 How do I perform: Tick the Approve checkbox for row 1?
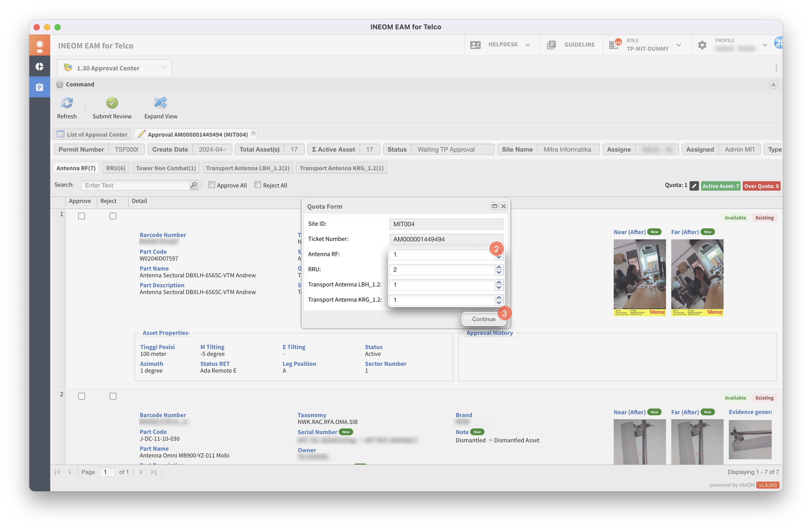[x=82, y=216]
